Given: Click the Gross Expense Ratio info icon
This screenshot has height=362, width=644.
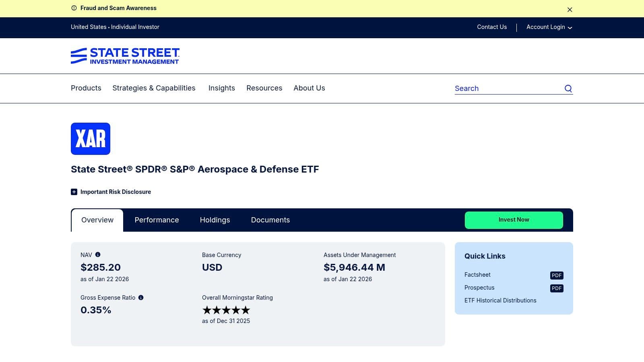Looking at the screenshot, I should tap(141, 298).
